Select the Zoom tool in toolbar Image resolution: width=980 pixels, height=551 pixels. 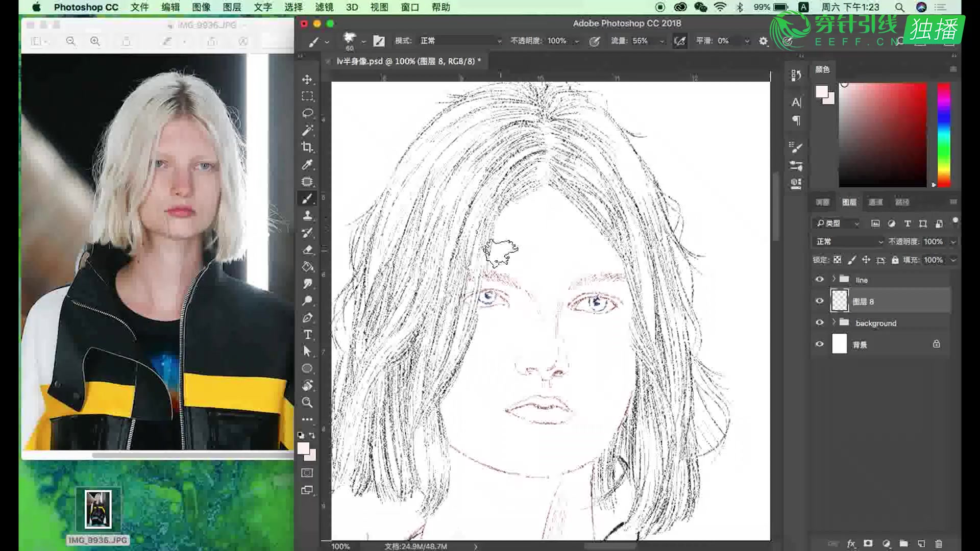tap(307, 403)
